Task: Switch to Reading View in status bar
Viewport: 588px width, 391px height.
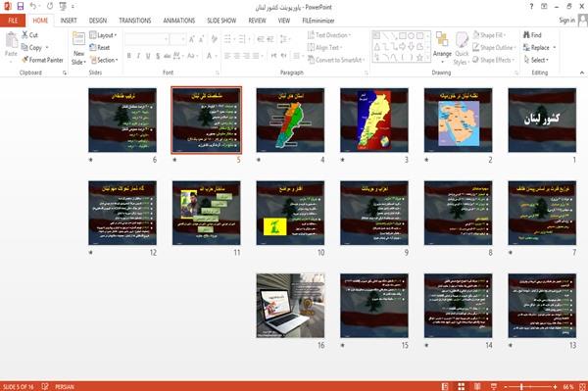Action: pos(477,386)
